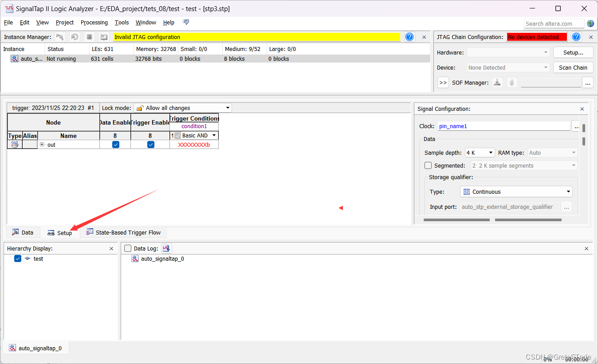Switch to the Data tab
The height and width of the screenshot is (364, 598).
[x=23, y=232]
